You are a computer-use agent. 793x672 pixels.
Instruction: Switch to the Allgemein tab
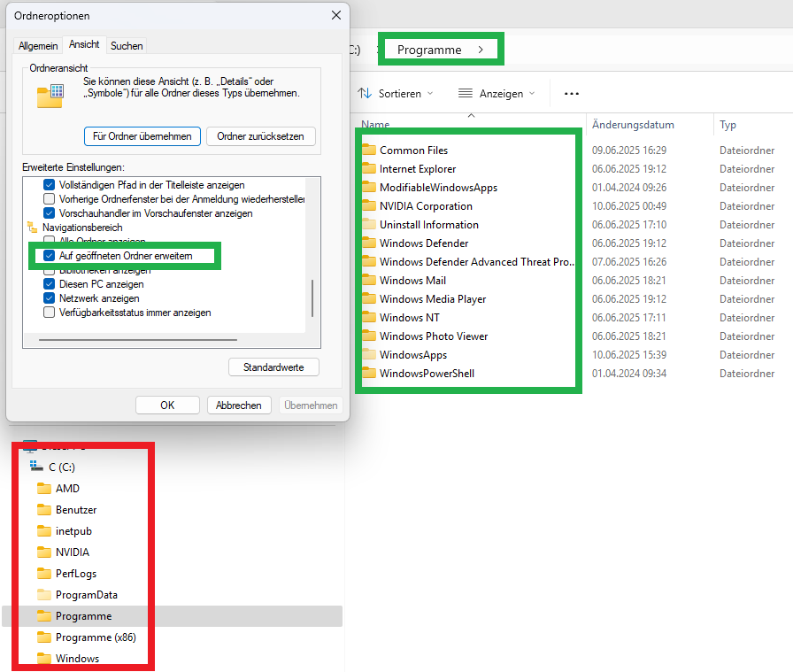[x=37, y=45]
